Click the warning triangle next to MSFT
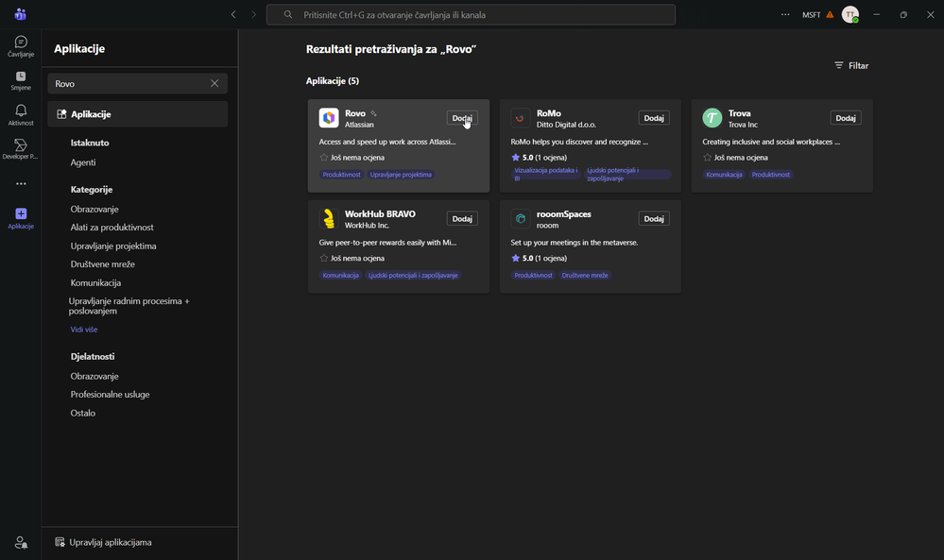Viewport: 944px width, 560px height. (x=830, y=14)
